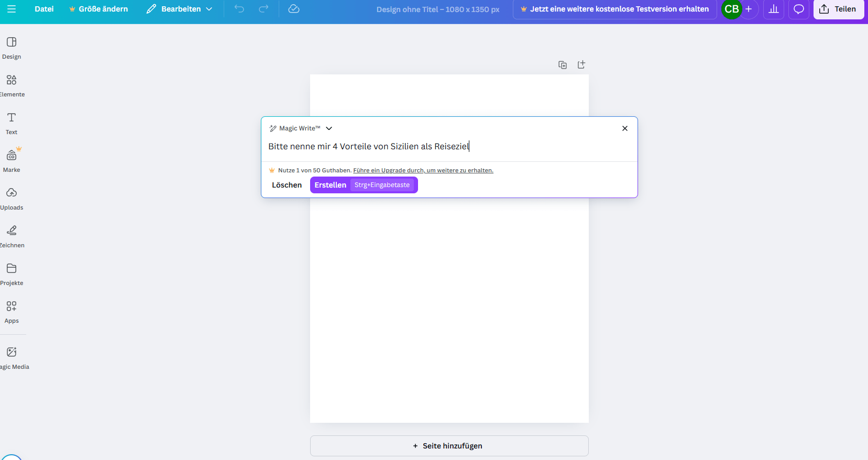This screenshot has width=868, height=460.
Task: Open the Apps panel
Action: [12, 311]
